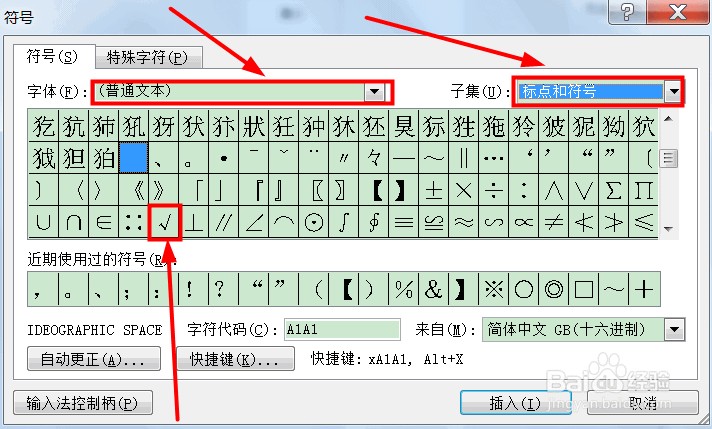Select the union ∪ symbol

44,222
